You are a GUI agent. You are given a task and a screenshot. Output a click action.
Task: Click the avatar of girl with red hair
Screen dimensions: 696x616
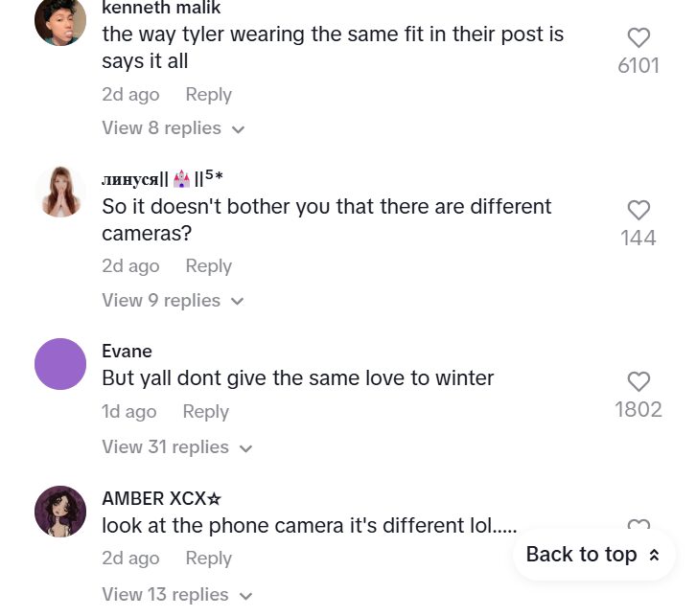click(x=60, y=191)
